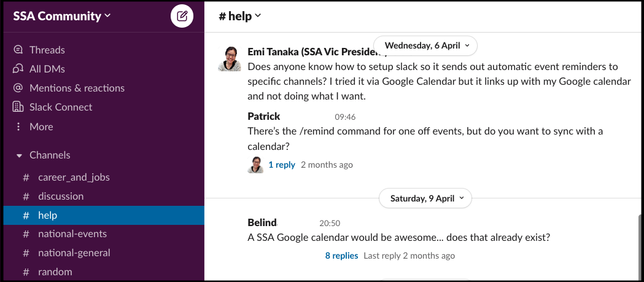Open the Saturday, 9 April date dropdown
Screen dimensions: 644x282
tap(425, 198)
